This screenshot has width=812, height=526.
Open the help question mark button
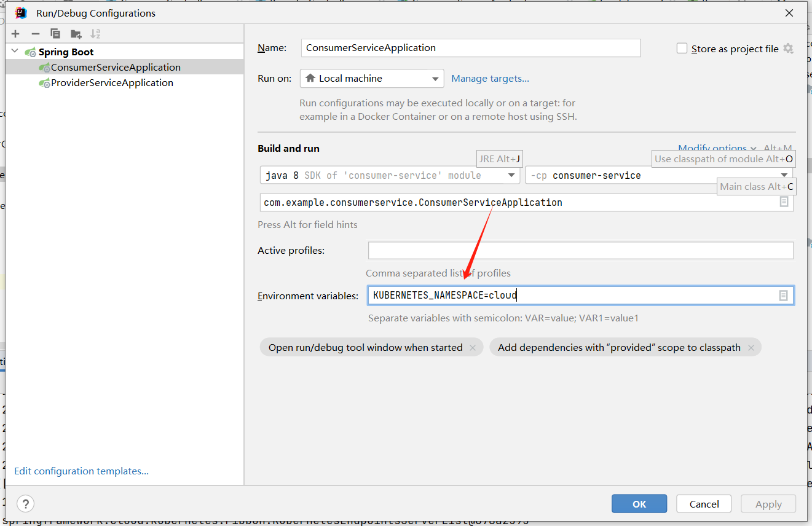pyautogui.click(x=25, y=504)
